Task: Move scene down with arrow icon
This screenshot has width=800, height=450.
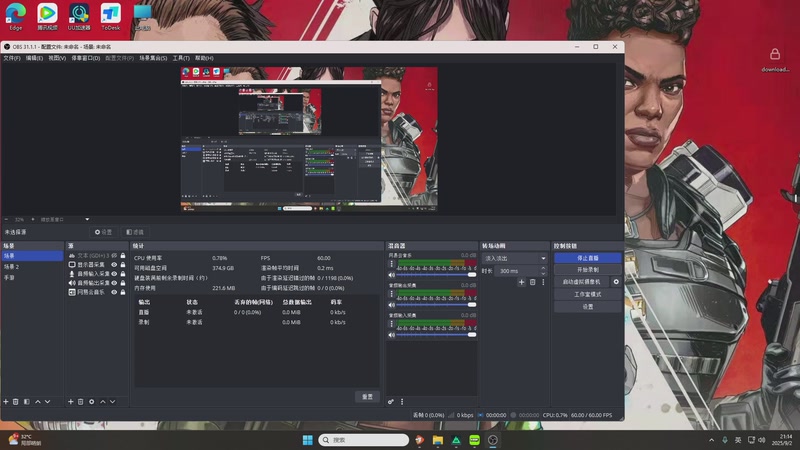Action: click(47, 402)
